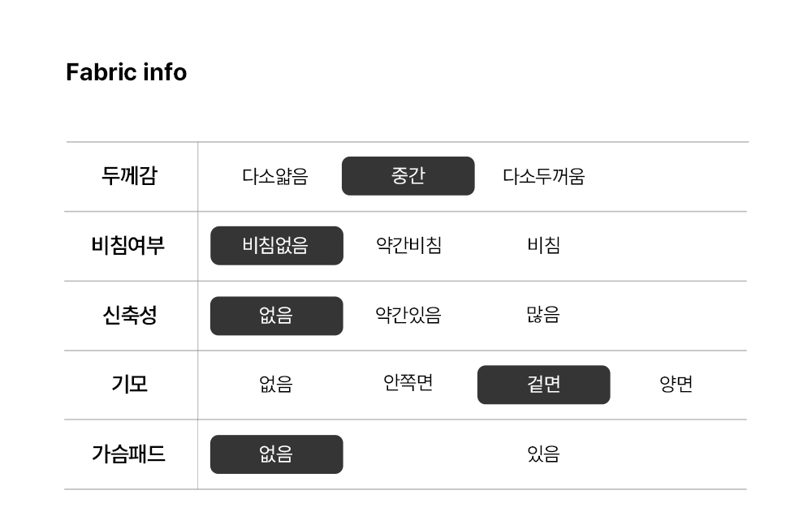
Task: Select 없음 in the 신축성 row
Action: tap(276, 316)
